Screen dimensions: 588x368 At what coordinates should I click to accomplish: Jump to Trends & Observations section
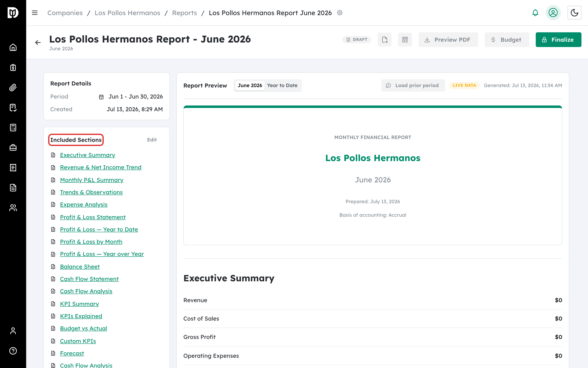[91, 192]
